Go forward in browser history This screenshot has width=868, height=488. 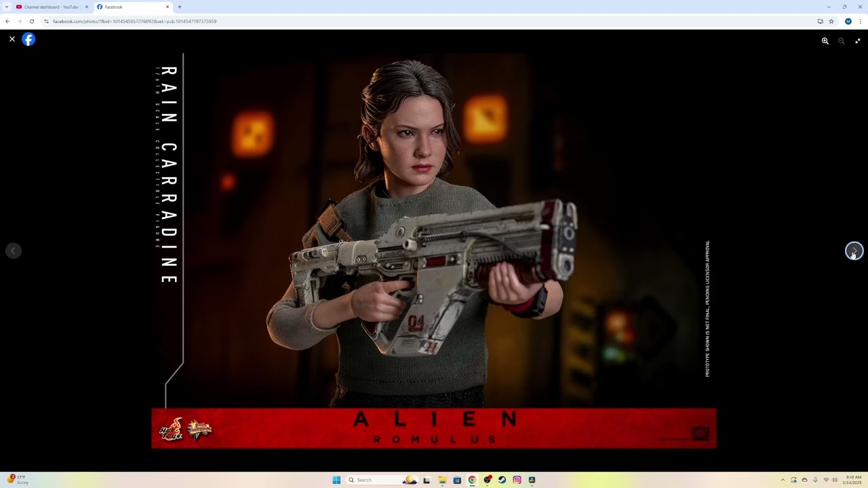coord(20,21)
